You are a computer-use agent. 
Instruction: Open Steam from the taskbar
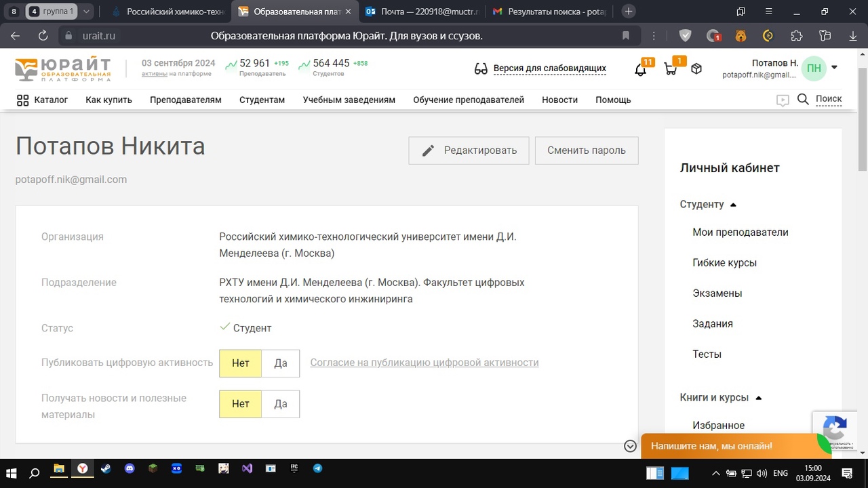tap(106, 468)
